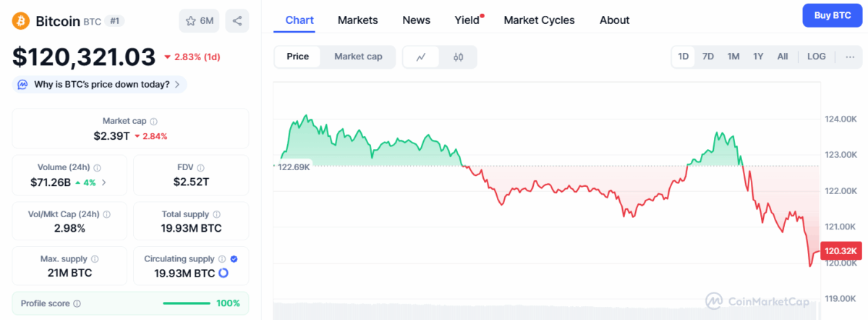Click the Buy BTC button
Viewport: 868px width, 320px height.
(x=832, y=15)
